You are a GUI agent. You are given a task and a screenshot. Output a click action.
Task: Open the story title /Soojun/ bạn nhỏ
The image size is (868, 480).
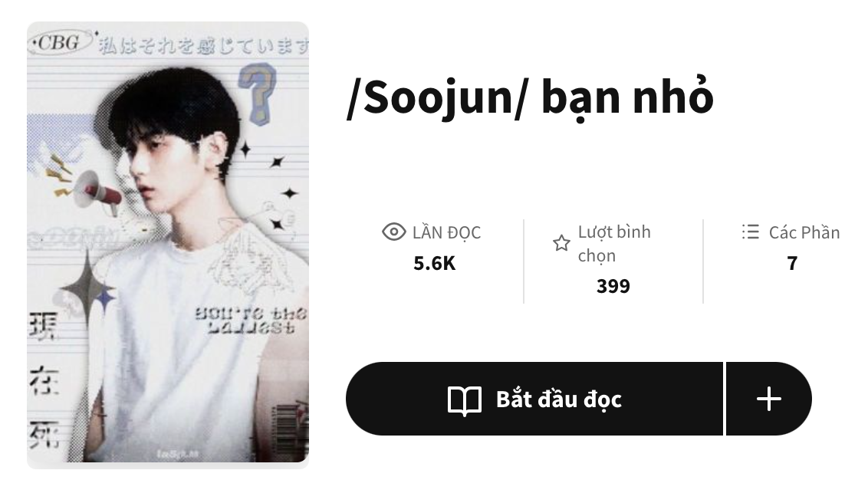(531, 98)
